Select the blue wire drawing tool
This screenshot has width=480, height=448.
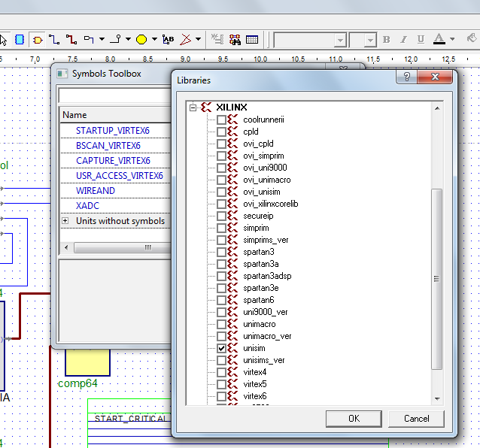click(54, 40)
